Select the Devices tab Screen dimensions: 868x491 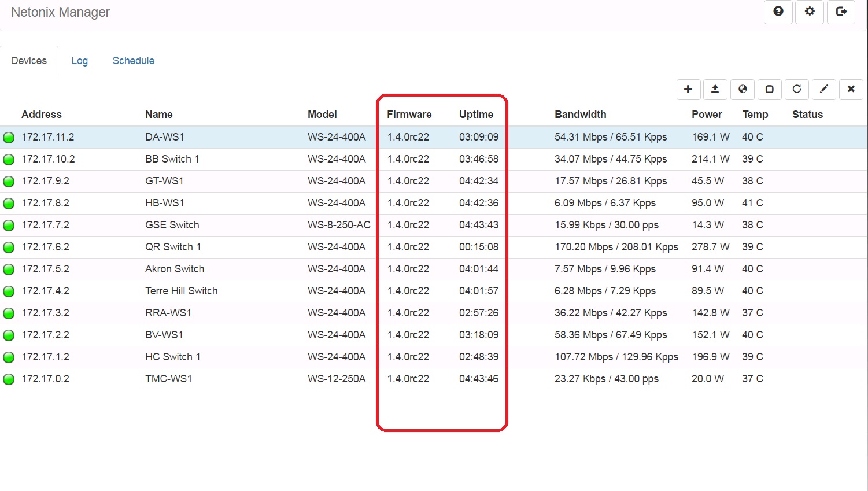(x=29, y=61)
